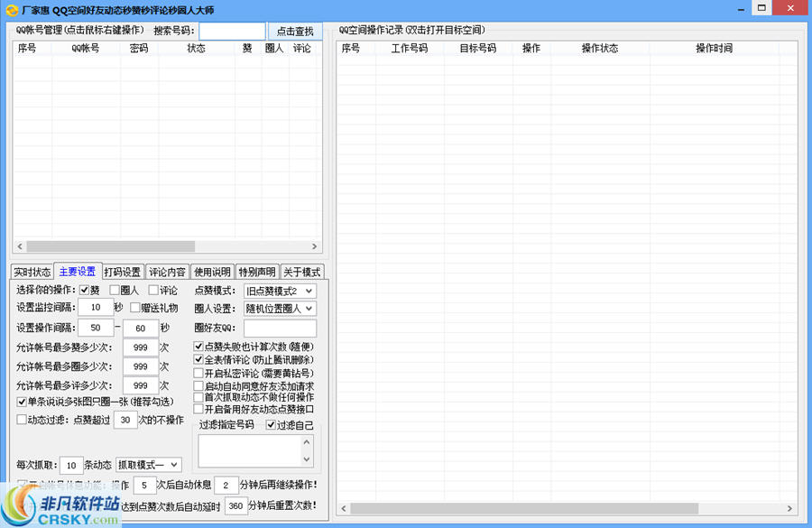
Task: Open the 打码设置 tab
Action: [122, 272]
